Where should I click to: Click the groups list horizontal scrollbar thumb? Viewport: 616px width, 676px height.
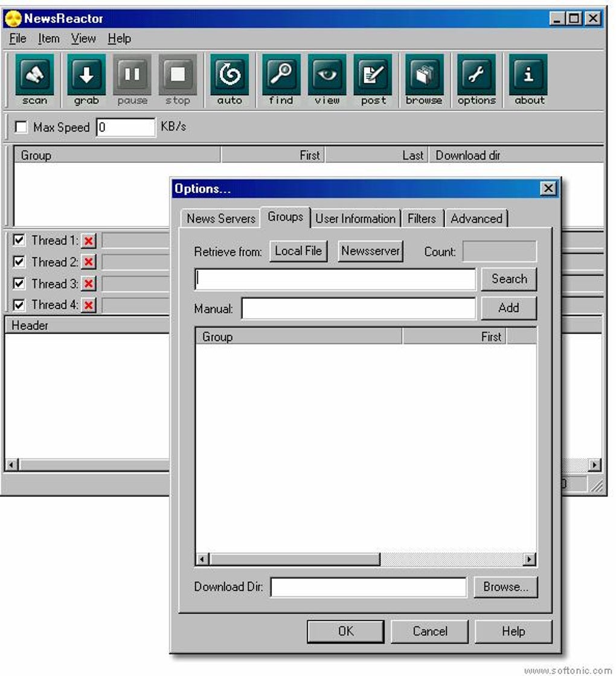pyautogui.click(x=295, y=559)
